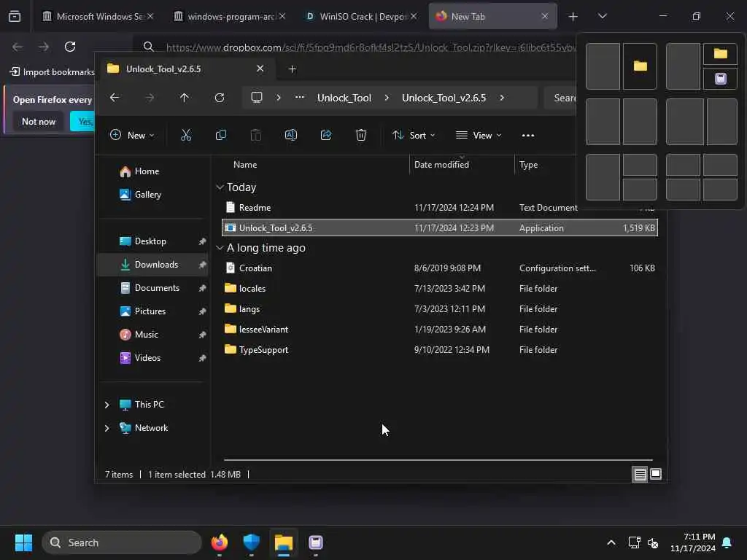
Task: Switch to large thumbnails view icon
Action: pos(656,474)
